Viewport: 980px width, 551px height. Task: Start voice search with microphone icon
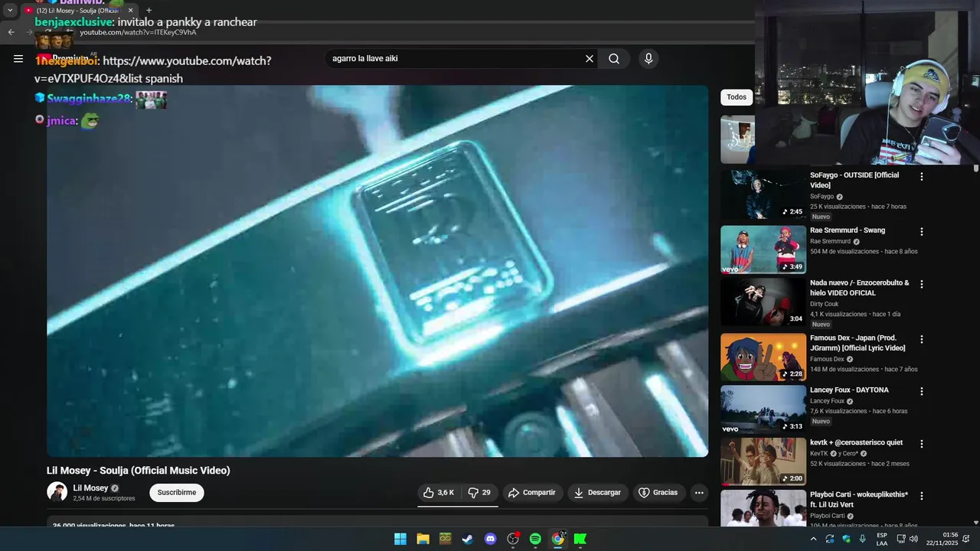[x=648, y=59]
